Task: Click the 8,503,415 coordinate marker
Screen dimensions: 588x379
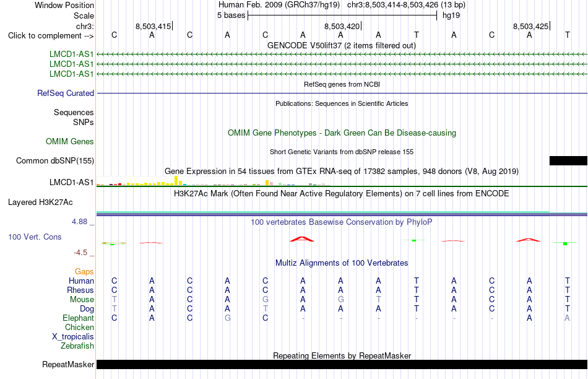Action: [153, 26]
